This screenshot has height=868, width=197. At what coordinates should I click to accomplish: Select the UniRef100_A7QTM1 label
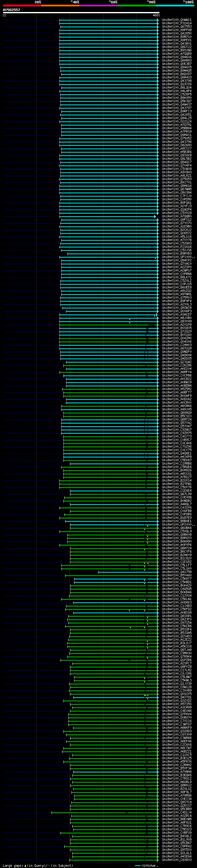177,125
